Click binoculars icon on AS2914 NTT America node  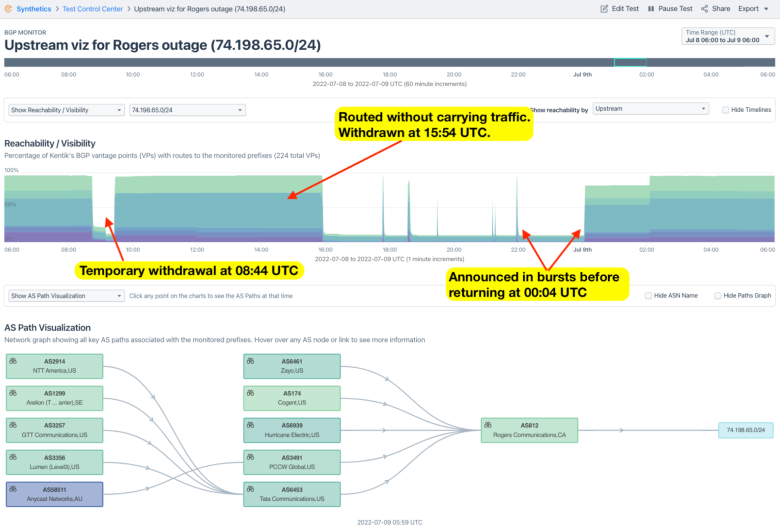(13, 361)
